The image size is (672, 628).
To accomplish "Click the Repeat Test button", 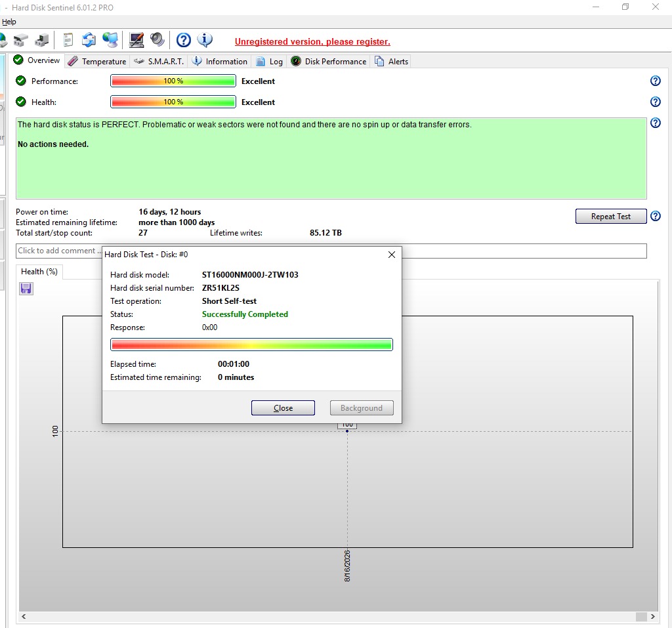I will click(x=611, y=217).
